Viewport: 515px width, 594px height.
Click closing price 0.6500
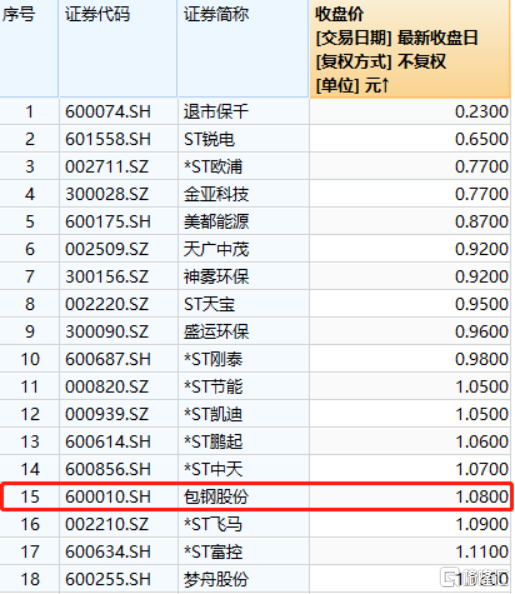pyautogui.click(x=481, y=139)
